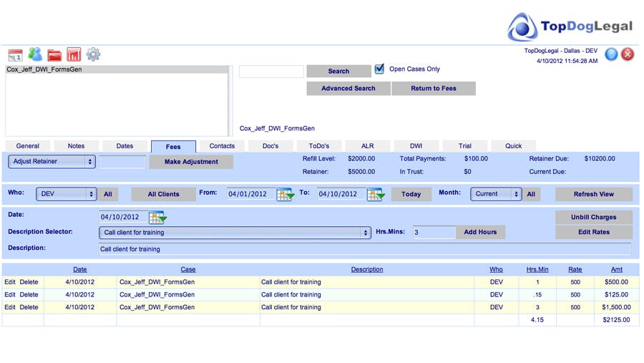
Task: Open the From date calendar picker
Action: tap(285, 194)
